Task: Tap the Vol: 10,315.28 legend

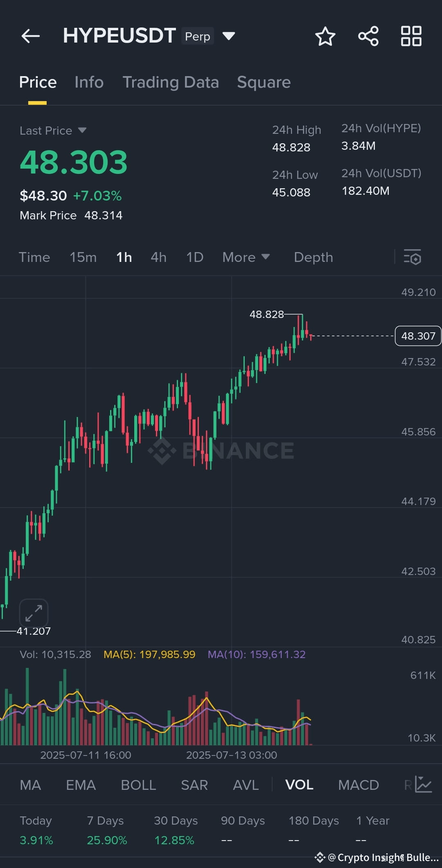Action: point(55,654)
